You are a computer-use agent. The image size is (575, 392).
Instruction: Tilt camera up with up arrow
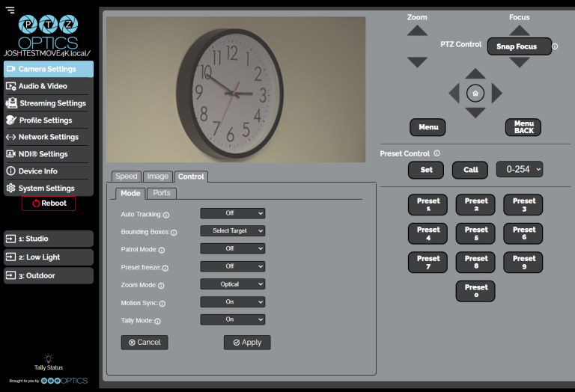click(475, 74)
